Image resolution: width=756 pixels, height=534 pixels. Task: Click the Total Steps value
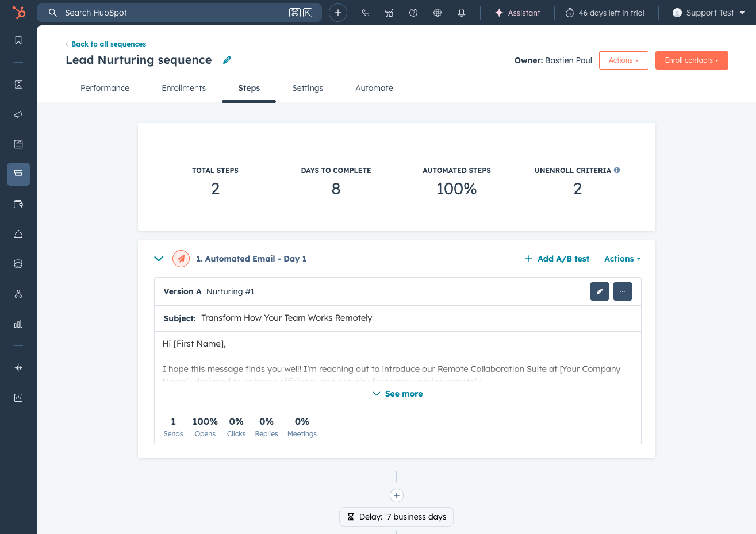pos(216,189)
